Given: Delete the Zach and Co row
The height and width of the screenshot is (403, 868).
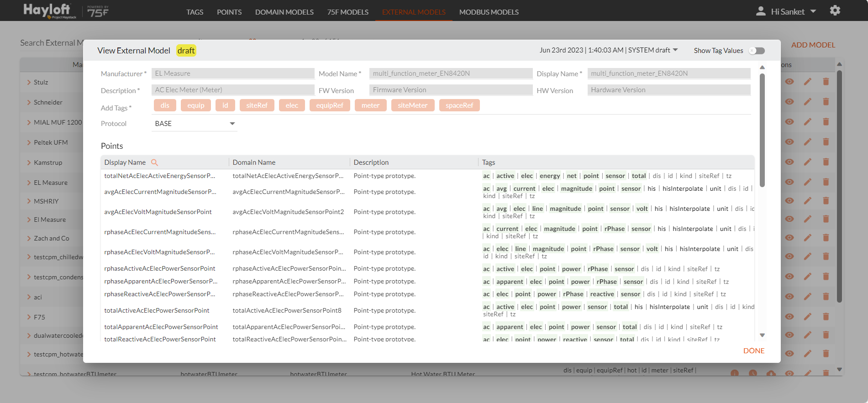Looking at the screenshot, I should click(x=826, y=238).
